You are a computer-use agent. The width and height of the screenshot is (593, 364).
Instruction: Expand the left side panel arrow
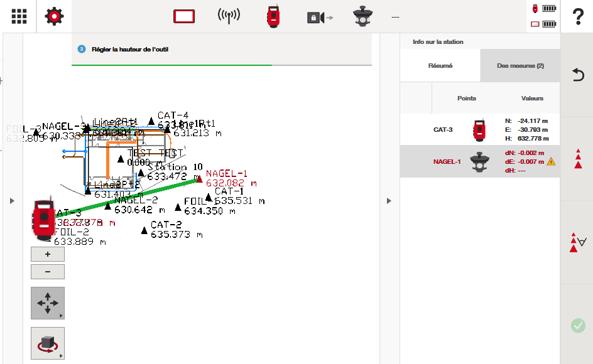coord(11,201)
